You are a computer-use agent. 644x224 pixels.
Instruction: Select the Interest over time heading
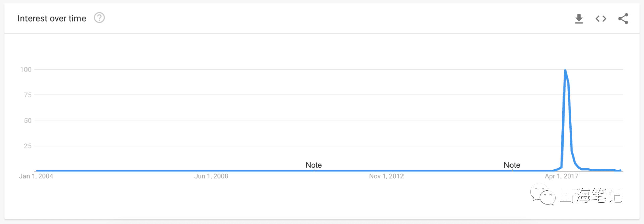point(52,18)
